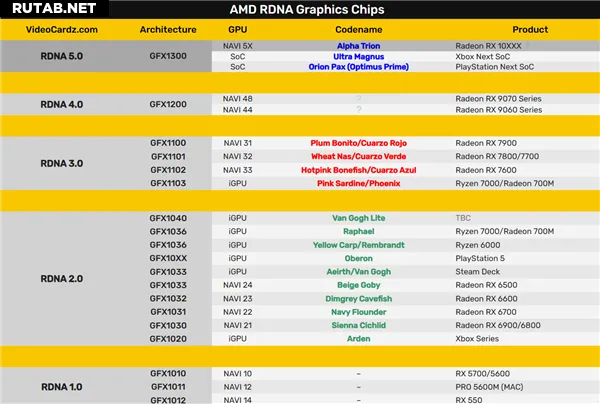Select the "NAVI 44" GPU cell
The height and width of the screenshot is (404, 600).
(238, 110)
